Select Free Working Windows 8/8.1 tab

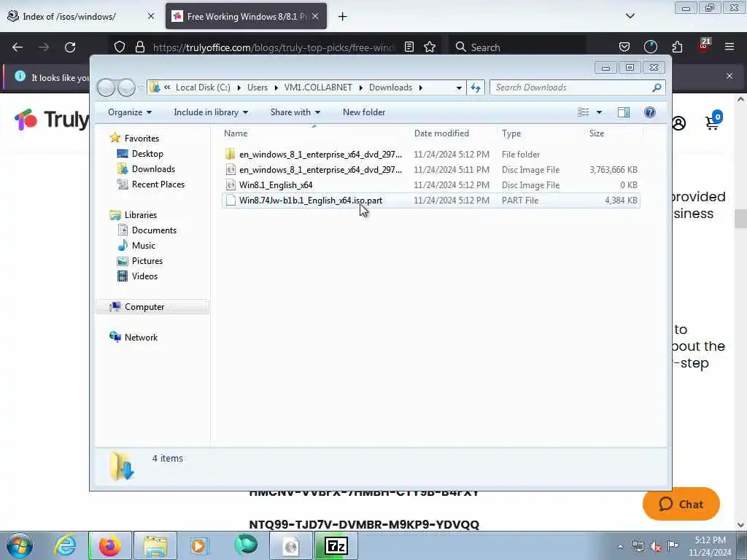tap(246, 16)
